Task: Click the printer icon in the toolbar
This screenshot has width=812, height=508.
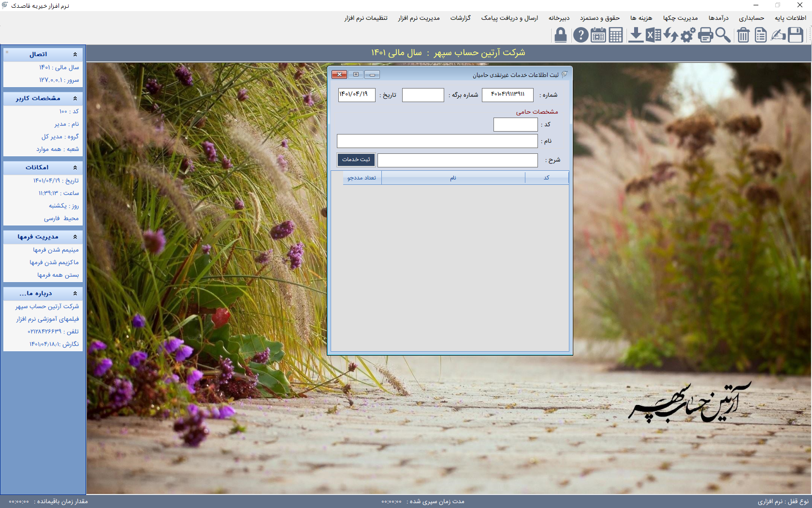Action: [x=705, y=35]
